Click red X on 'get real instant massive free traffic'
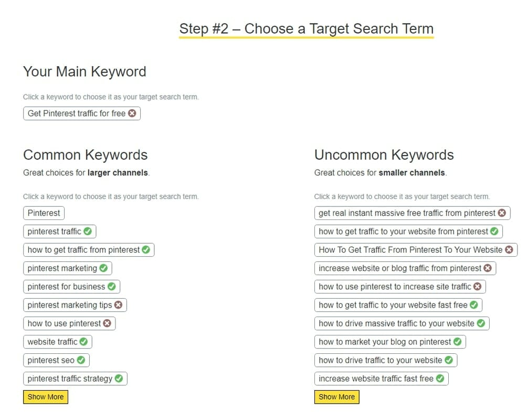The image size is (528, 420). click(502, 213)
